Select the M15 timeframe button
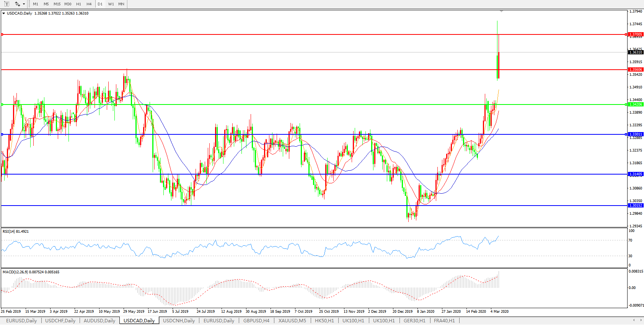 tap(57, 4)
